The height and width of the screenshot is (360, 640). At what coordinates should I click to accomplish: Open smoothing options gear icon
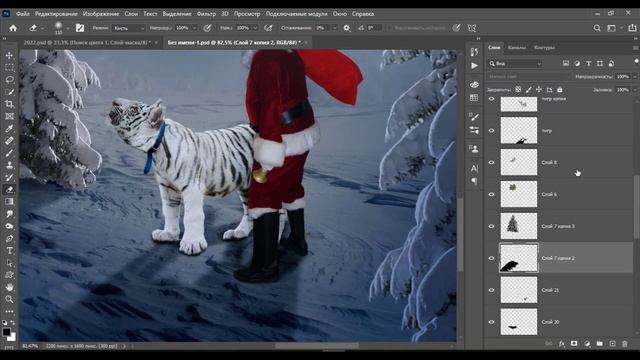click(347, 28)
